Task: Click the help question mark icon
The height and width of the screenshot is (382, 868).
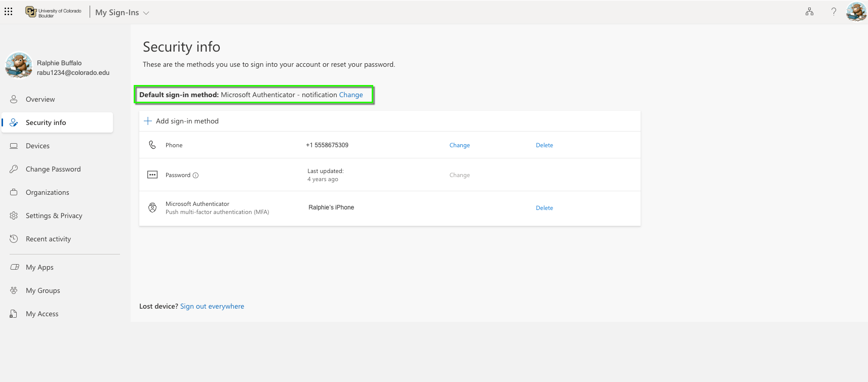Action: [x=834, y=12]
